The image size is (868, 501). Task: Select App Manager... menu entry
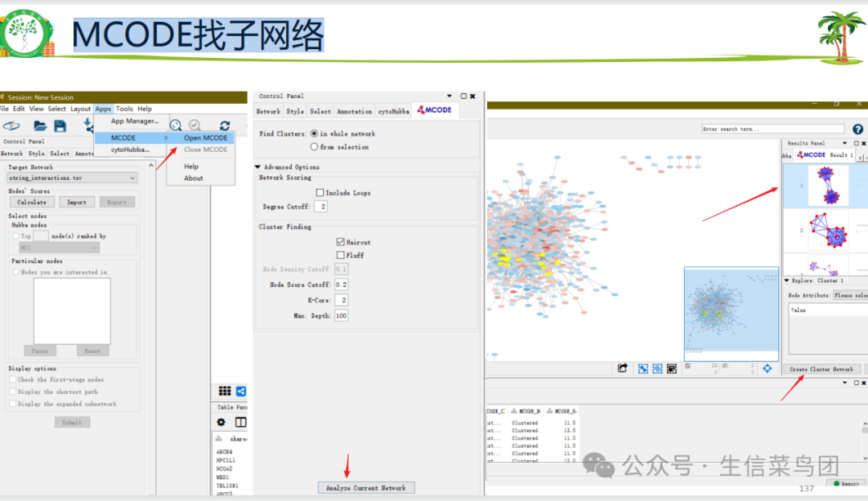pos(134,121)
